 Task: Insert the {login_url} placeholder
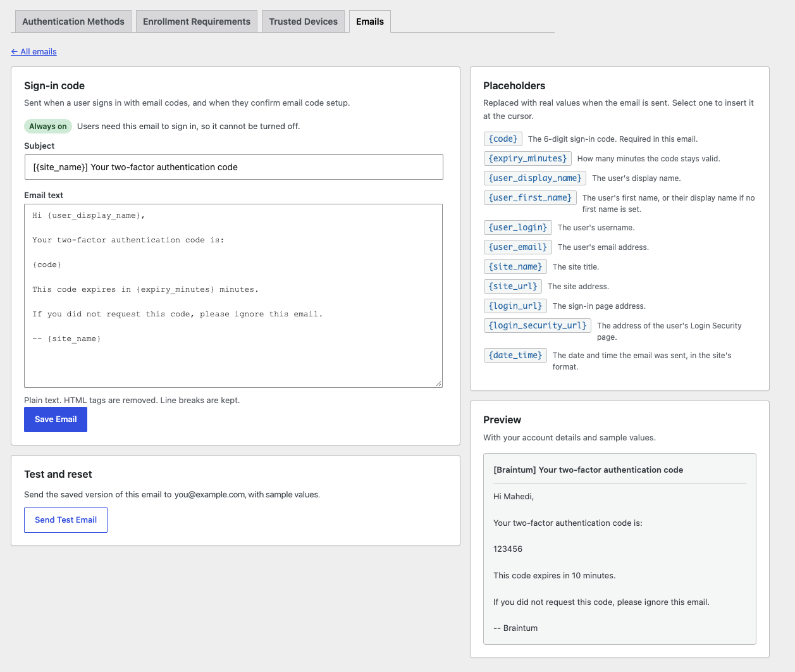515,306
